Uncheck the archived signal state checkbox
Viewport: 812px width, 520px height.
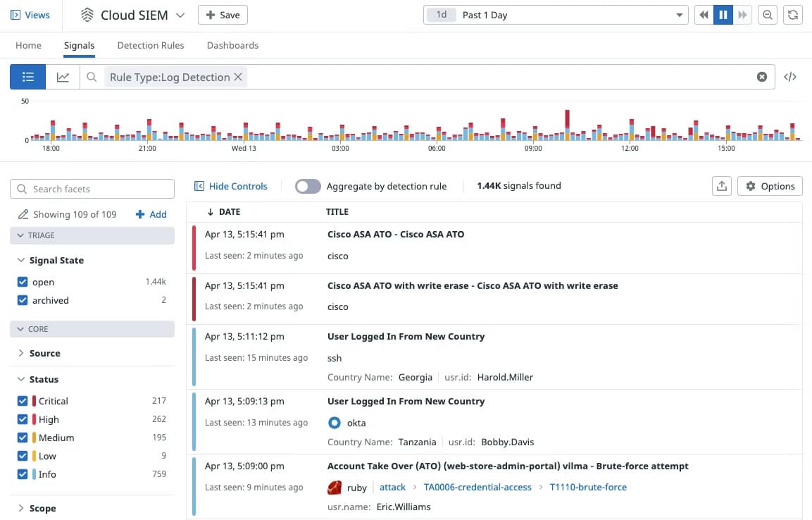(23, 300)
